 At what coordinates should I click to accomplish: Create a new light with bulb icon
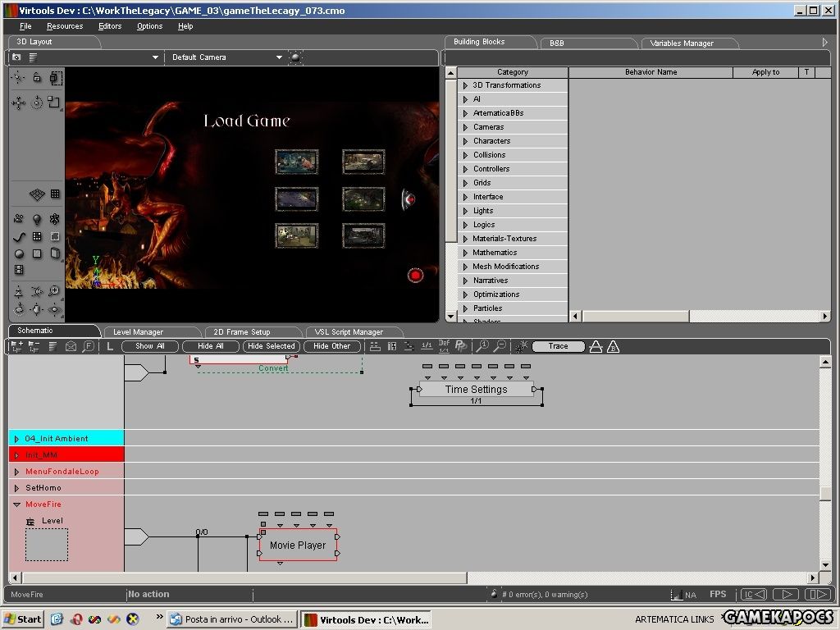click(x=36, y=219)
